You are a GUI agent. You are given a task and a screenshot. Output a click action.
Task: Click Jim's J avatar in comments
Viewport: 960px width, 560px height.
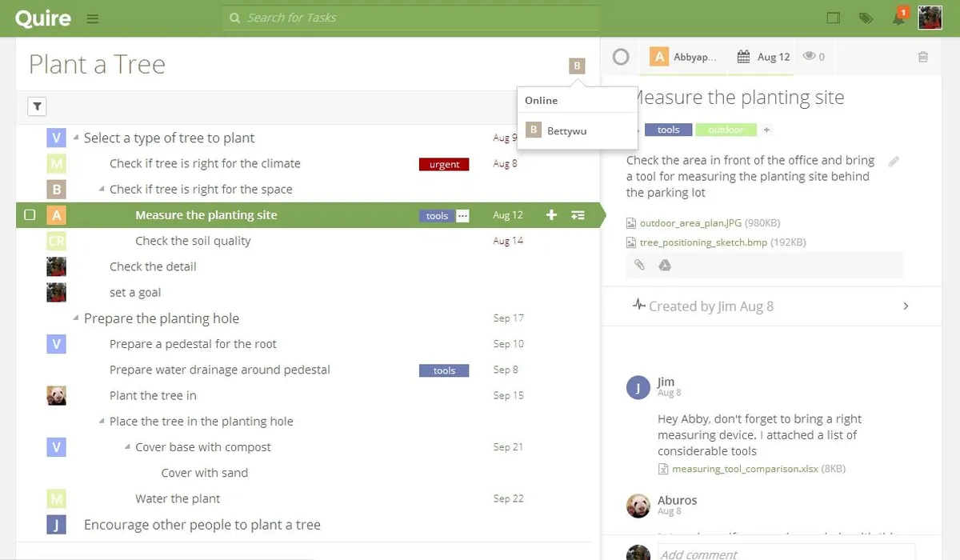(638, 387)
